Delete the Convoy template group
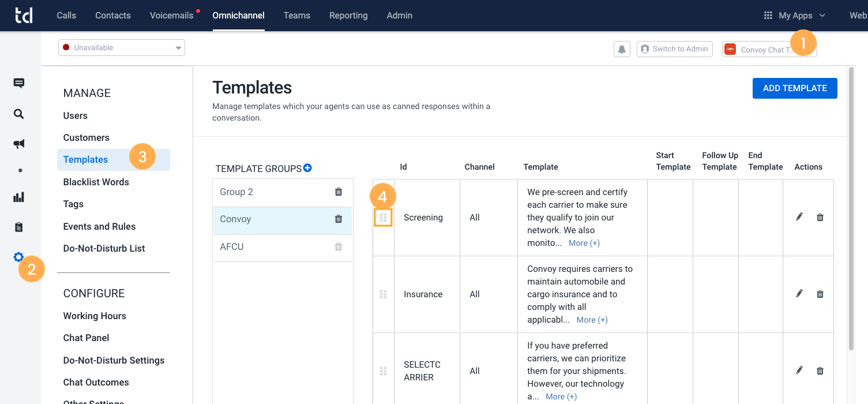The image size is (868, 404). (339, 219)
